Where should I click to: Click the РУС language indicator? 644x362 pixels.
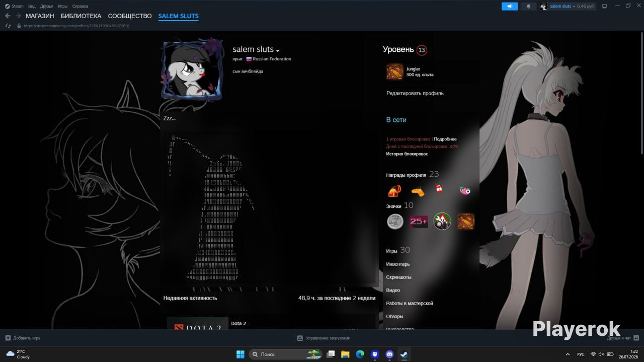click(581, 354)
